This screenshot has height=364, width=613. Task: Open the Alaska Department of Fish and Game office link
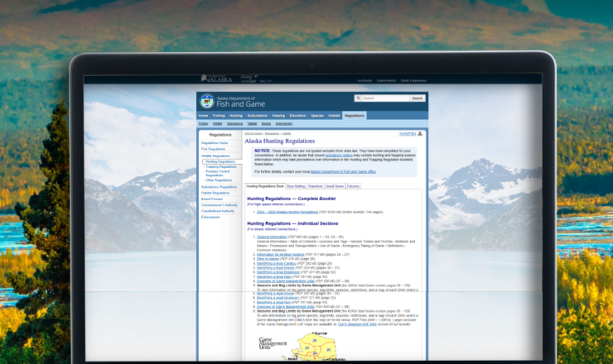point(343,172)
